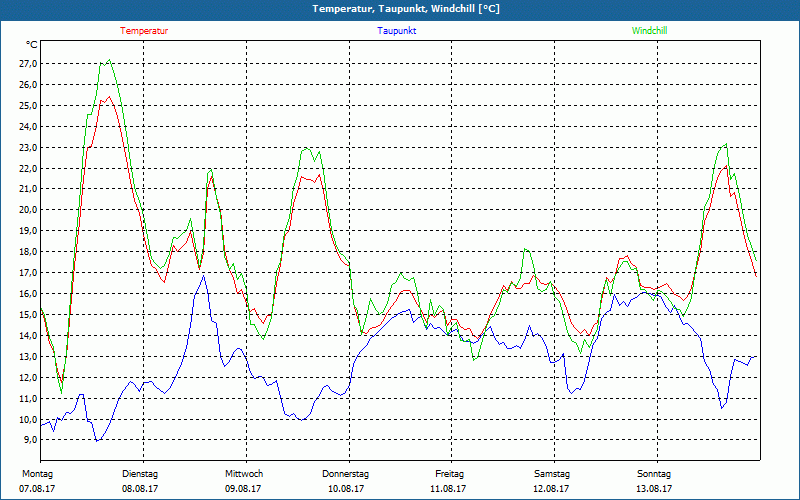Screen dimensions: 800x500
Task: Click the 18,0 y-axis value
Action: 29,252
